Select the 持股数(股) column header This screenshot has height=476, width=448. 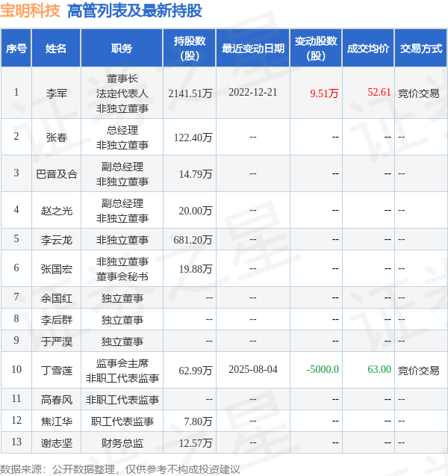click(190, 48)
